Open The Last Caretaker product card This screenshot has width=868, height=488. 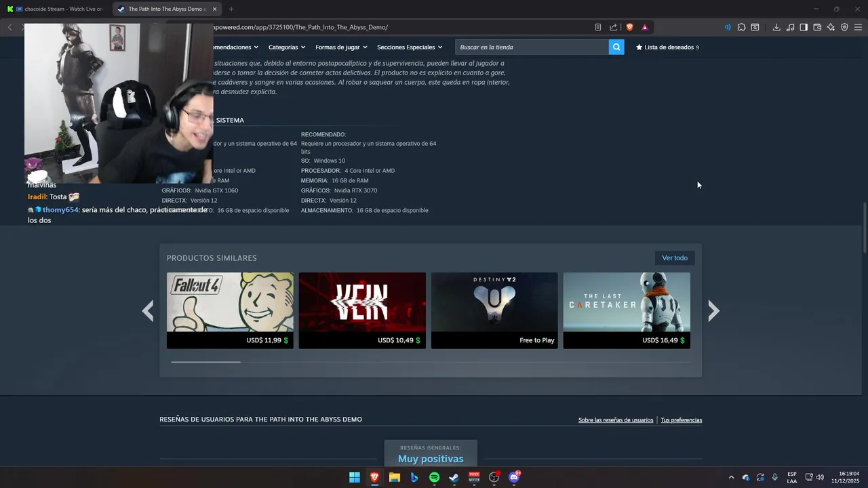tap(627, 310)
